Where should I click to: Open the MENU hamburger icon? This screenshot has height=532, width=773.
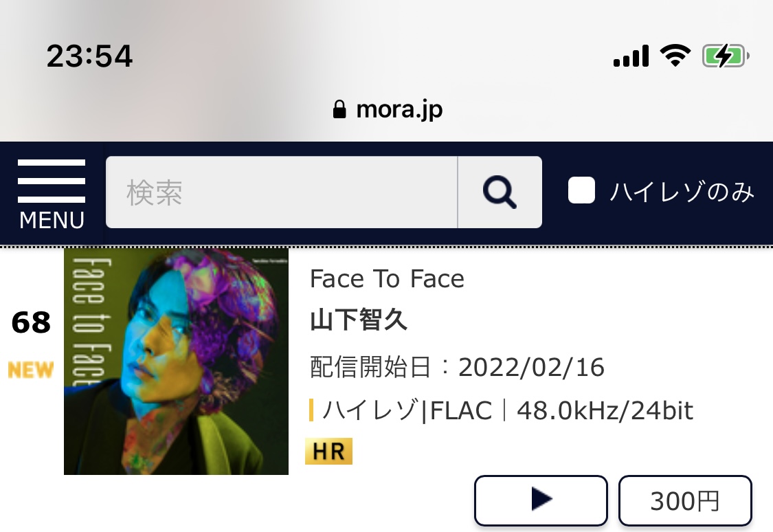pyautogui.click(x=52, y=195)
